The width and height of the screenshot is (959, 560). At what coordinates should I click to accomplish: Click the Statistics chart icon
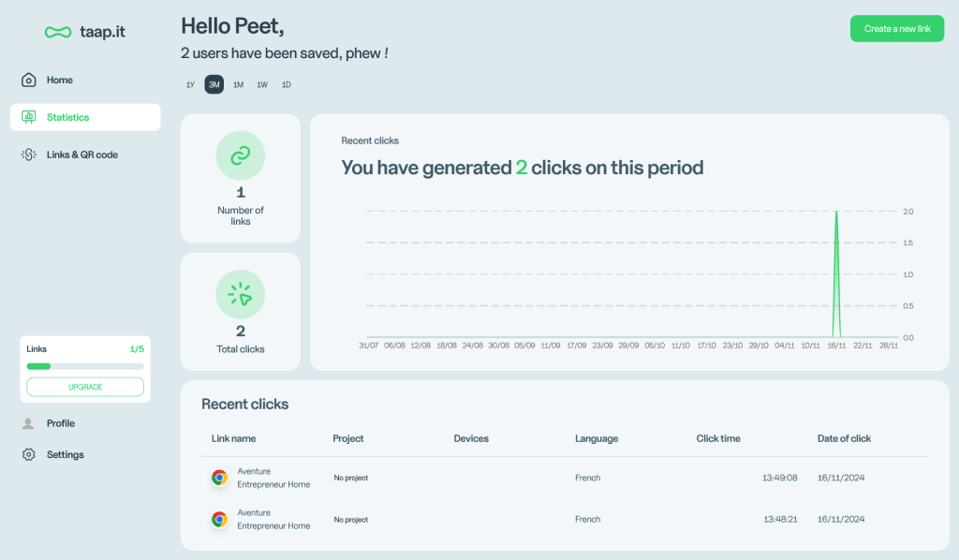coord(29,117)
